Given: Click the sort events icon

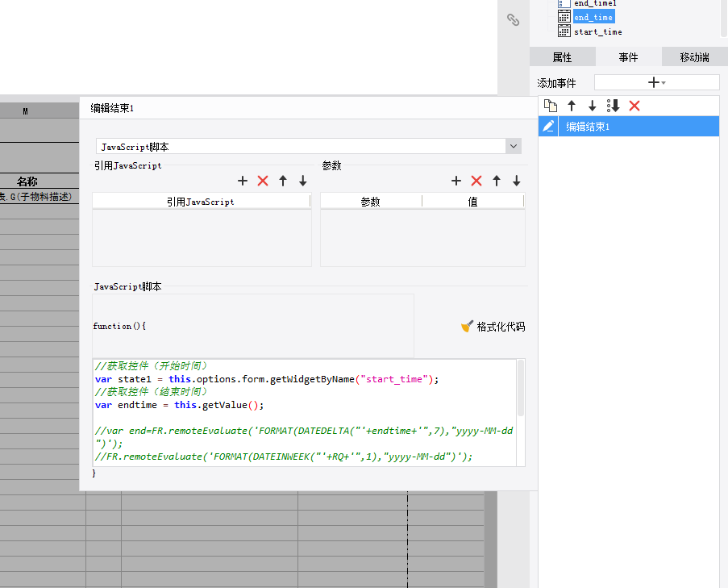Looking at the screenshot, I should (x=613, y=106).
